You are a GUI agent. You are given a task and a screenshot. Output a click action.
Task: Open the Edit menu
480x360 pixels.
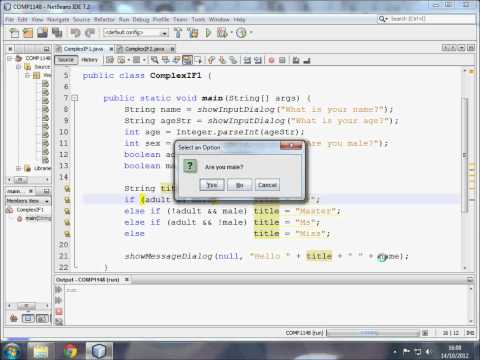[x=22, y=20]
